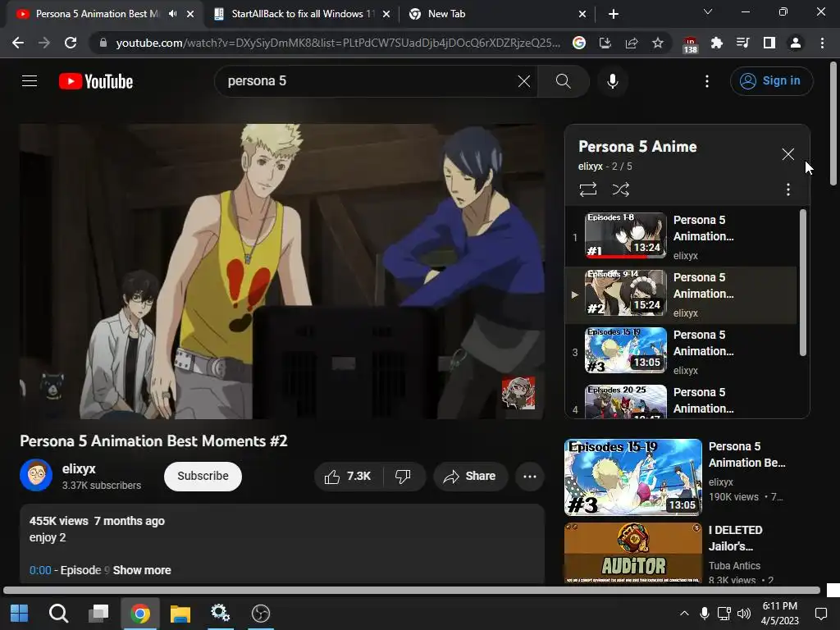
Task: Toggle the browser side panel
Action: (769, 43)
